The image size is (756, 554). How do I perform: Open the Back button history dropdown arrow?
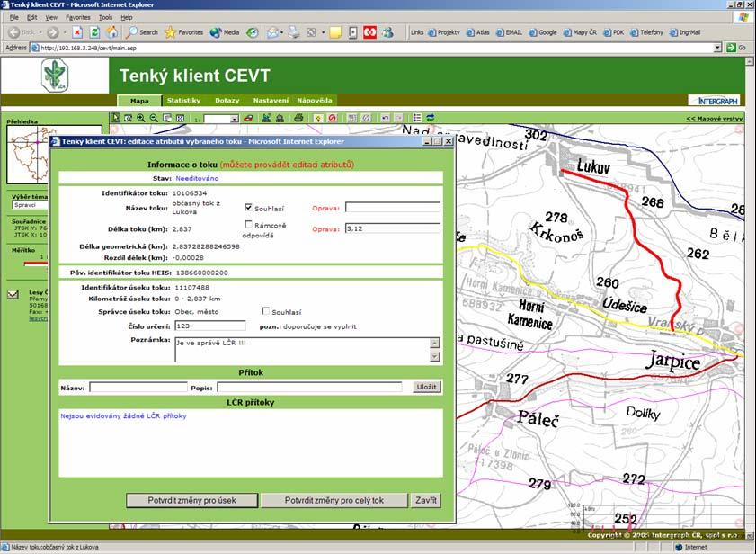coord(41,32)
